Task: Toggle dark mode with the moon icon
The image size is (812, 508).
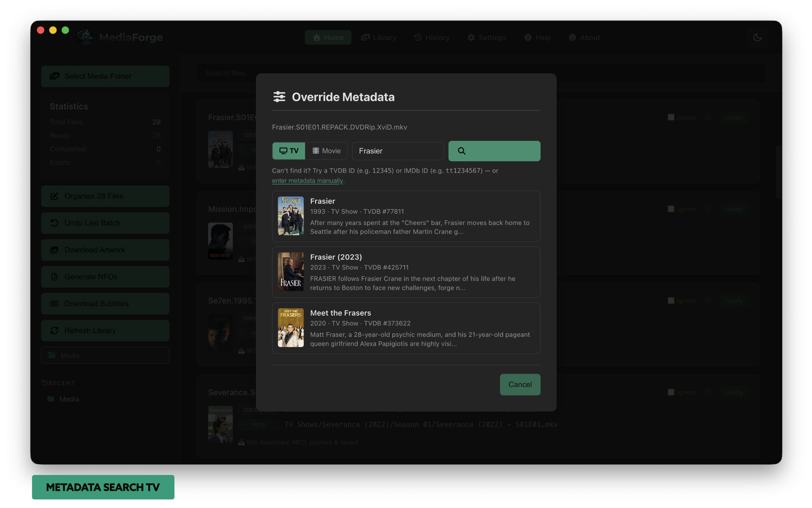Action: pos(757,37)
